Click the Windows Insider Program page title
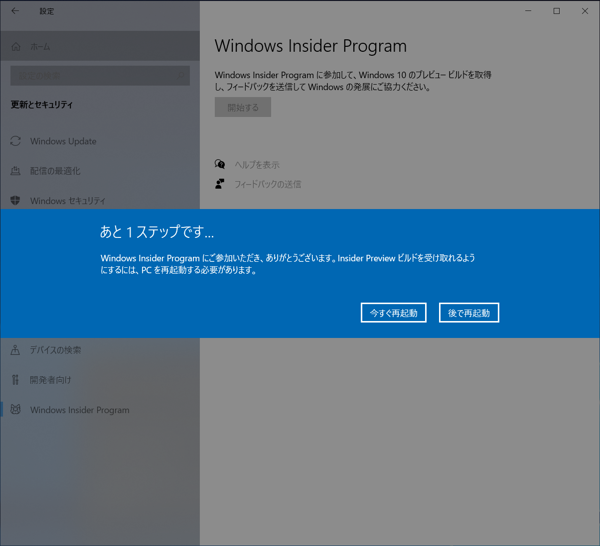 (310, 46)
